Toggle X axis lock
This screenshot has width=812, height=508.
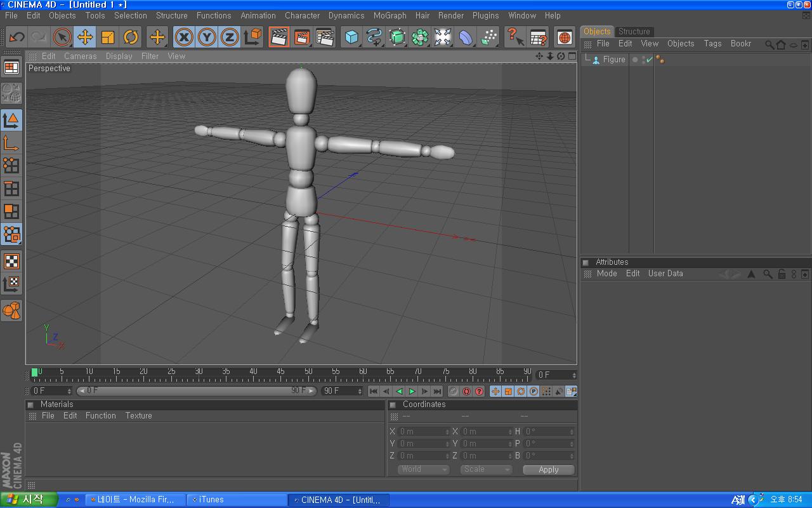pos(184,37)
